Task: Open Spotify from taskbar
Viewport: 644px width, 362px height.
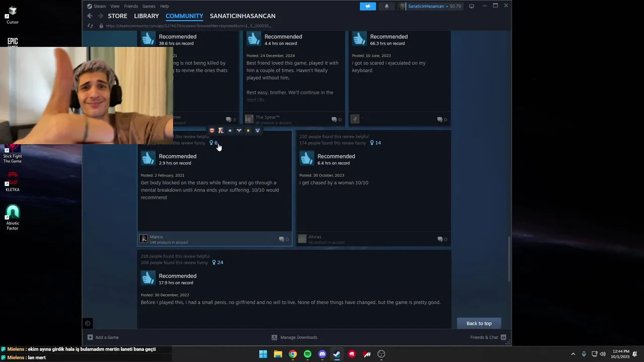Action: pyautogui.click(x=307, y=354)
